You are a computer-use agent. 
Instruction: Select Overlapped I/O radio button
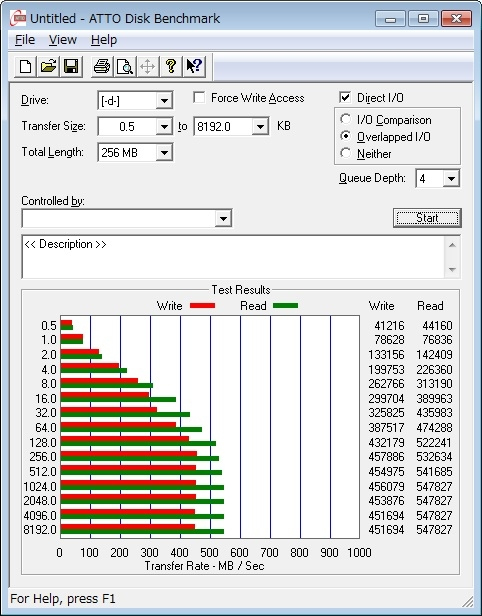pos(346,136)
